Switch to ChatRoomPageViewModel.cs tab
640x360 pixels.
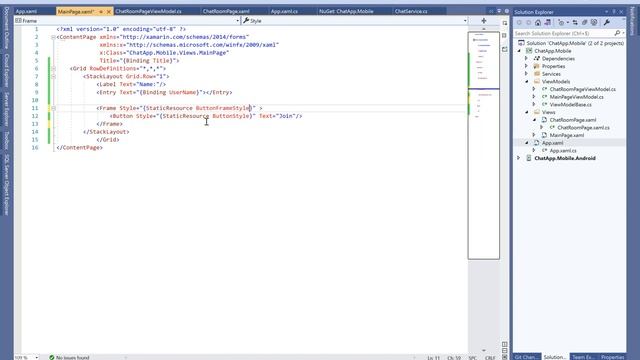click(x=149, y=11)
